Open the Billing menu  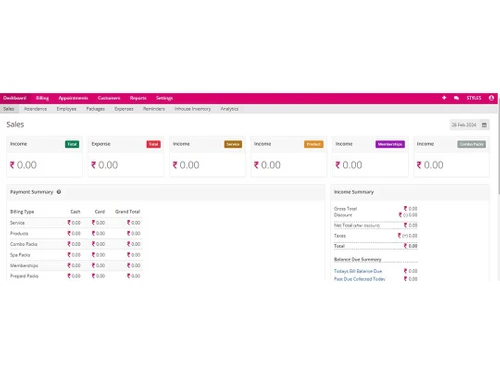pos(42,98)
